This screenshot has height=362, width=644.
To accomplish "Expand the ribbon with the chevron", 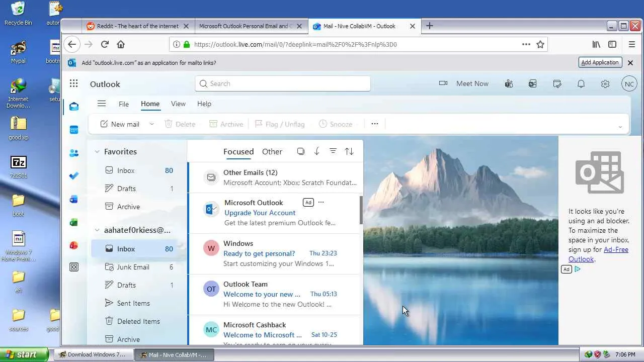I will click(620, 127).
